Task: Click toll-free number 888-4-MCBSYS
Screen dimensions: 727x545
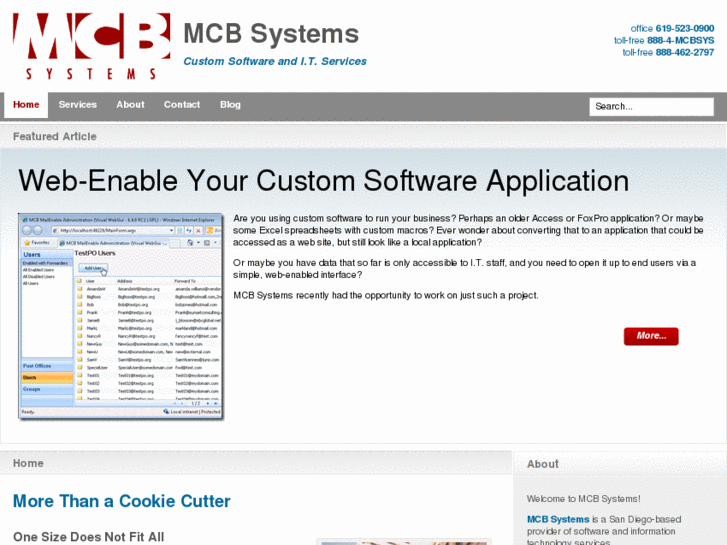Action: tap(680, 40)
